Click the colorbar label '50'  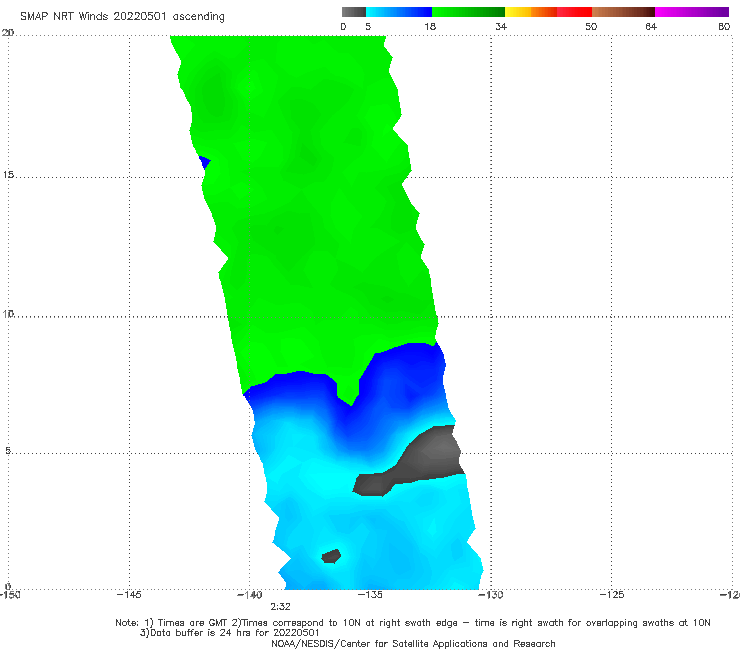tap(591, 26)
